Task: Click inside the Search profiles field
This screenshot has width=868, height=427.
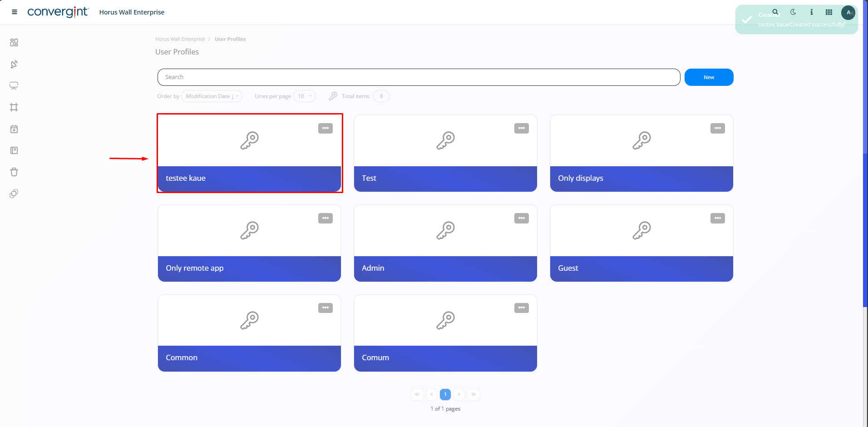Action: point(418,77)
